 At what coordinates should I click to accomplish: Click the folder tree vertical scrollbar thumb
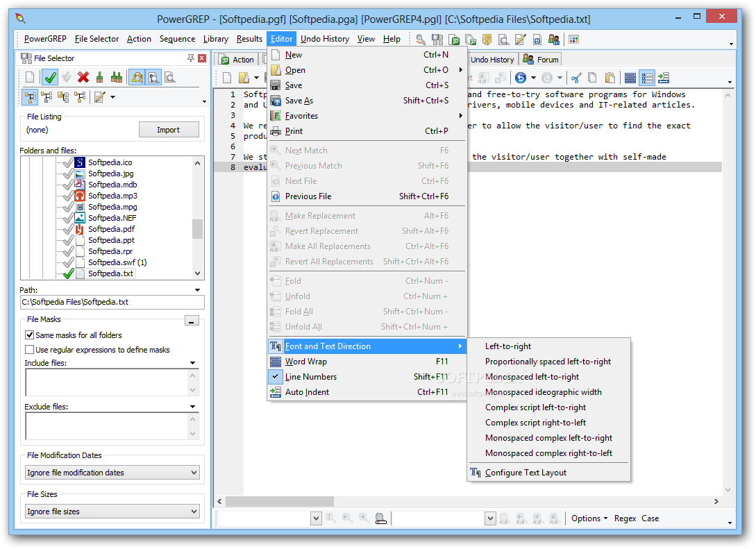[197, 229]
